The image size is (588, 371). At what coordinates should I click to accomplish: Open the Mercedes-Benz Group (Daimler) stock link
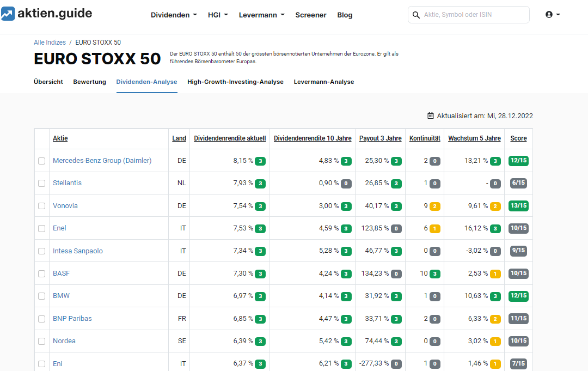pyautogui.click(x=102, y=161)
